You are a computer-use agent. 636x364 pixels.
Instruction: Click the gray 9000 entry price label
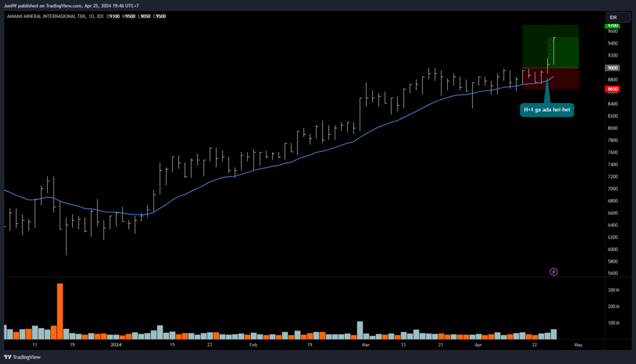coord(612,68)
